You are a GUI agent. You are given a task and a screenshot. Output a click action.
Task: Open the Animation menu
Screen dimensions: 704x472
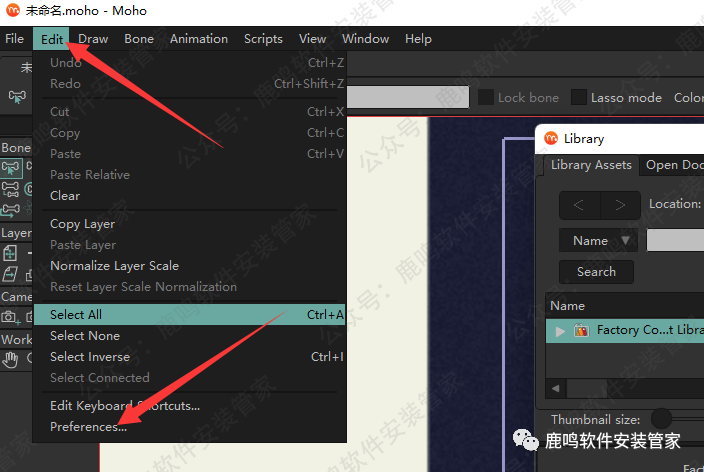coord(198,39)
